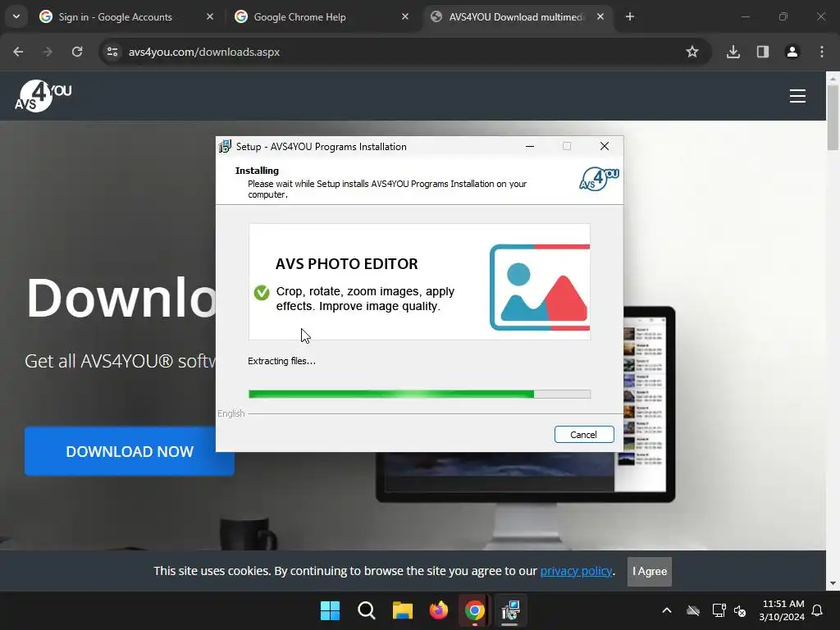
Task: Click AVS4YOU logo on the website header
Action: [x=43, y=96]
